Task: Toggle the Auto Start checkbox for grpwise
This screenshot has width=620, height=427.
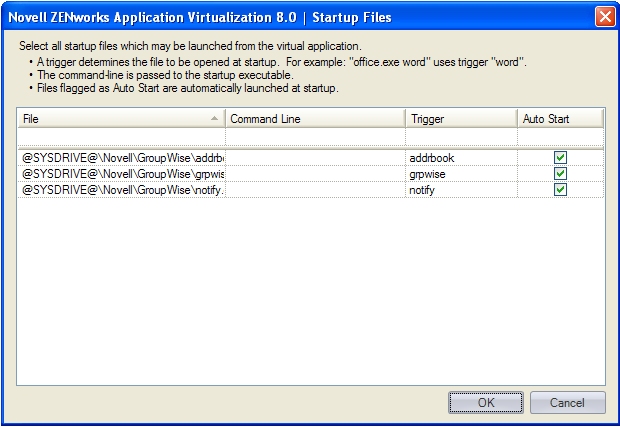Action: click(x=561, y=174)
